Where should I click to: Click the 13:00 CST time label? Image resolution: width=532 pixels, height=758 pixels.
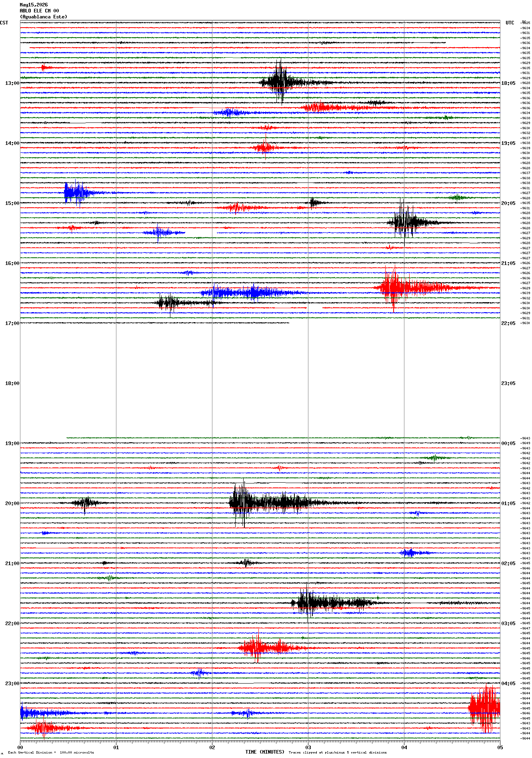coord(12,83)
